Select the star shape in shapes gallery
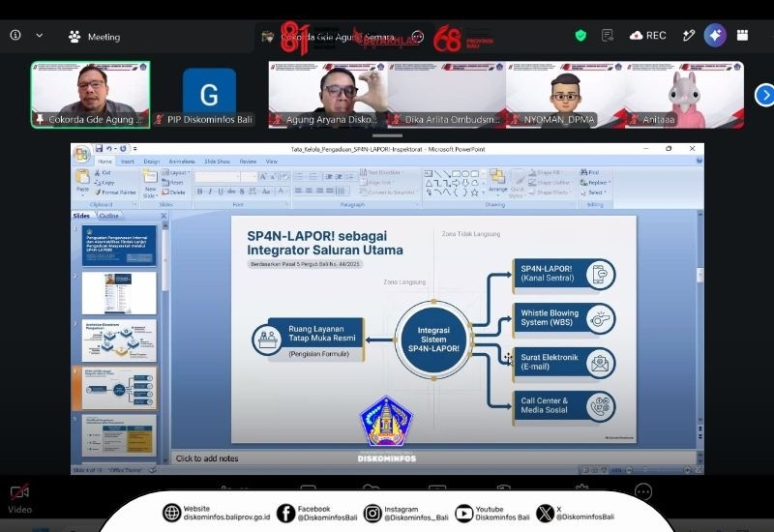774x532 pixels. [474, 192]
